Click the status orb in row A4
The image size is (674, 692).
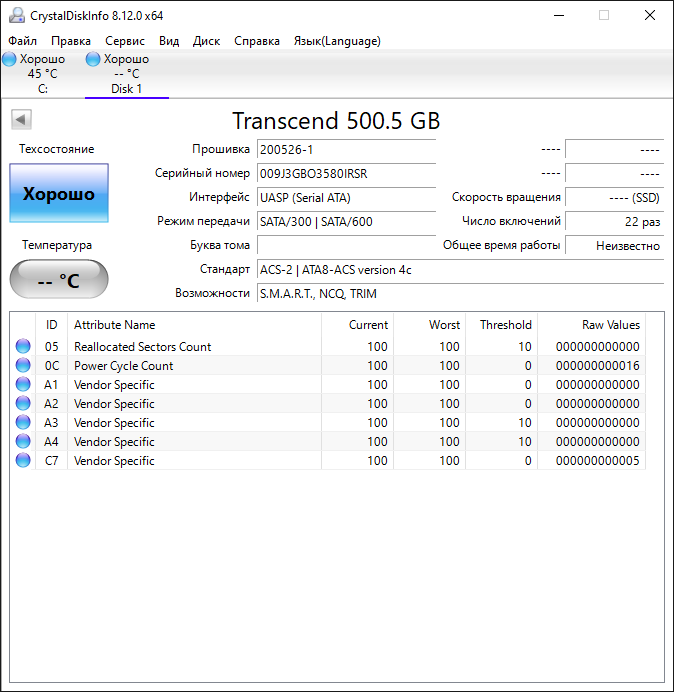coord(23,441)
